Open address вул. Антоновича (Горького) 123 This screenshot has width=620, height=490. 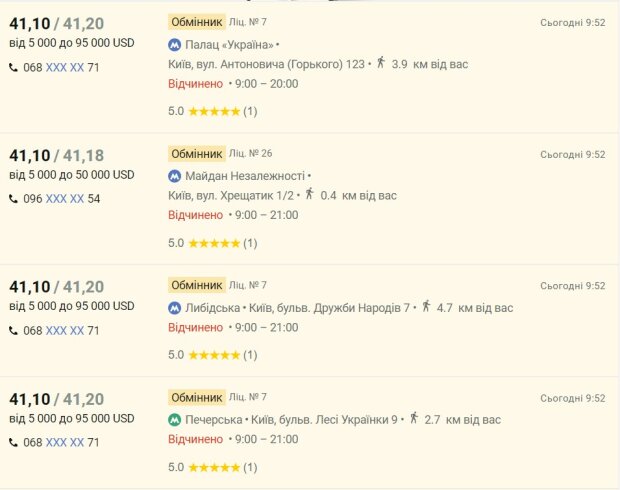click(x=267, y=64)
